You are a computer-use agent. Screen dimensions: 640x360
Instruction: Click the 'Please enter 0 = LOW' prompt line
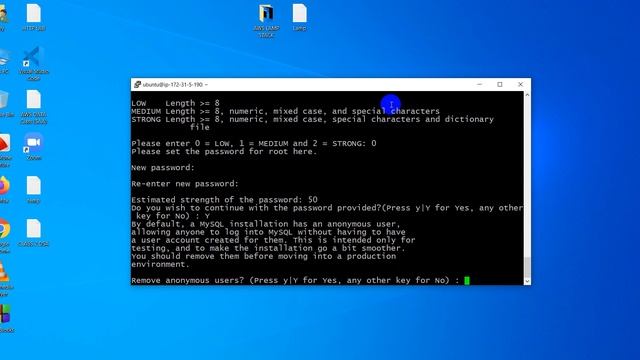click(x=253, y=143)
